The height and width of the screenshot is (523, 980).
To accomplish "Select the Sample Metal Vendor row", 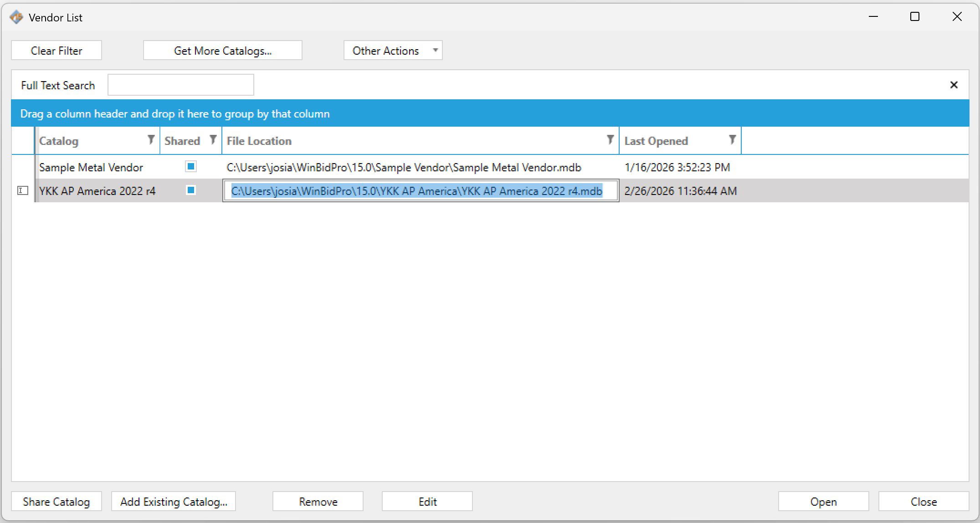I will point(91,167).
